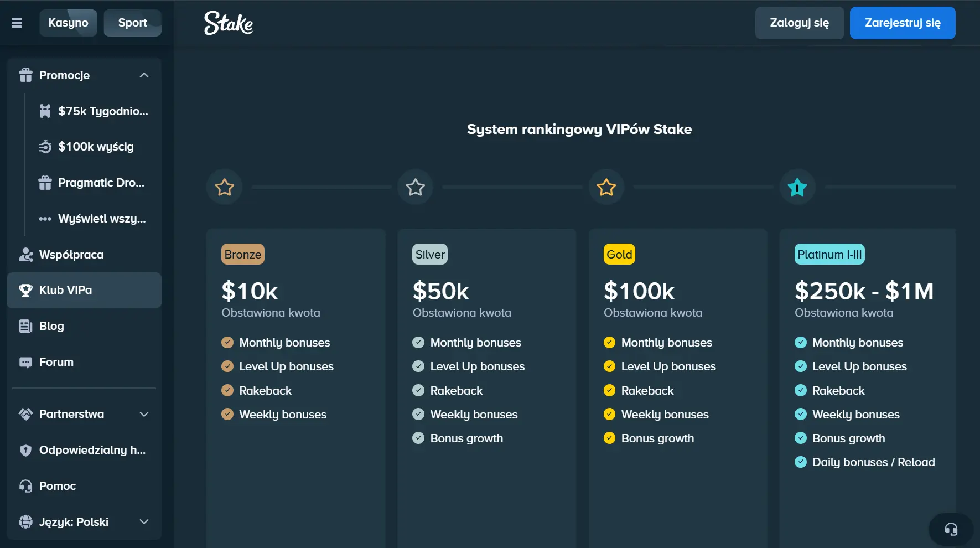Viewport: 980px width, 548px height.
Task: Click Weekly bonuses in Bronze card
Action: [x=283, y=415]
